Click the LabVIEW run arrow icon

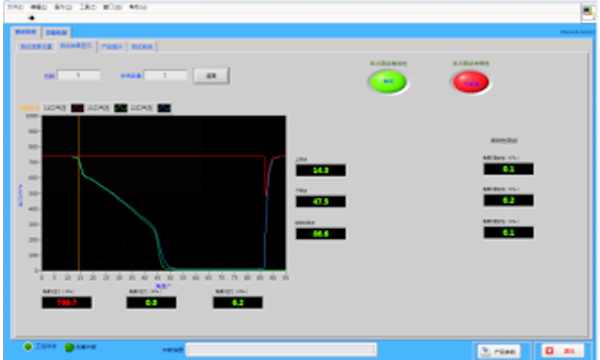click(31, 18)
